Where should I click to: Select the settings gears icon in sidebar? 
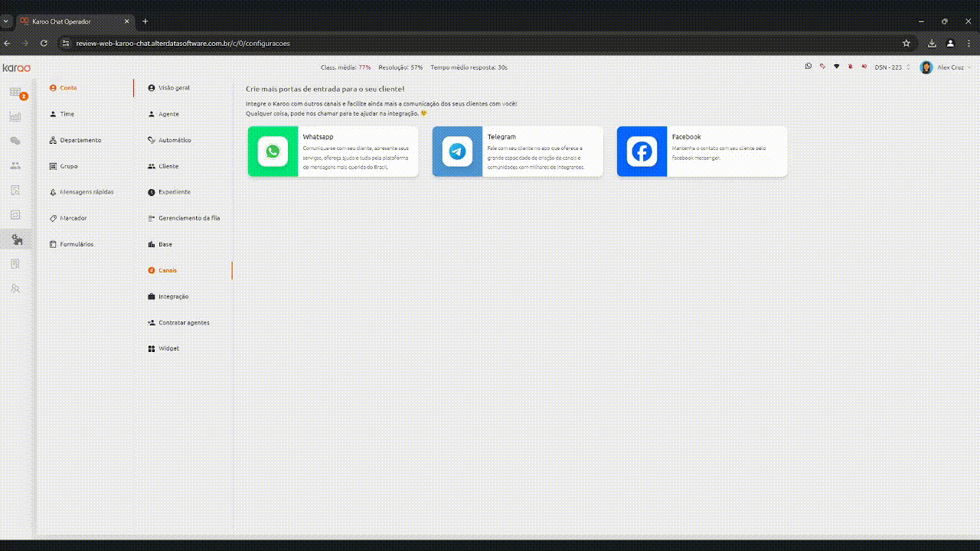[16, 240]
